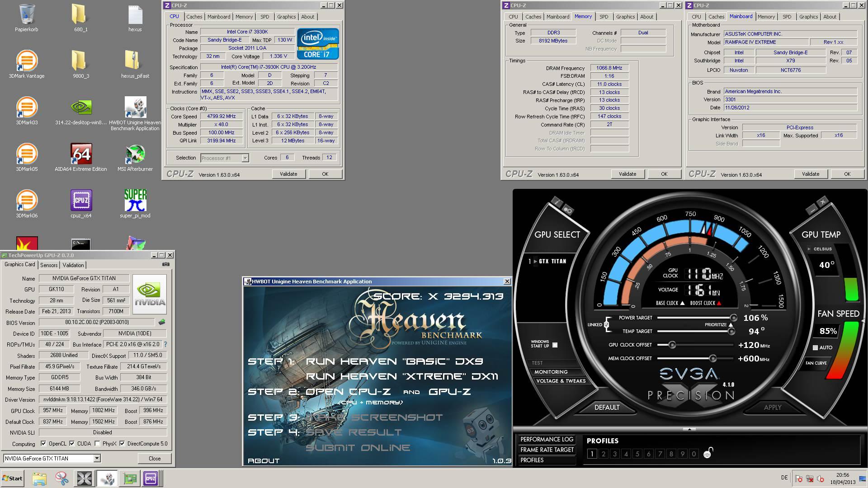The height and width of the screenshot is (488, 868).
Task: Expand the GTX TITAN entry arrow in GPU Select
Action: click(x=535, y=261)
